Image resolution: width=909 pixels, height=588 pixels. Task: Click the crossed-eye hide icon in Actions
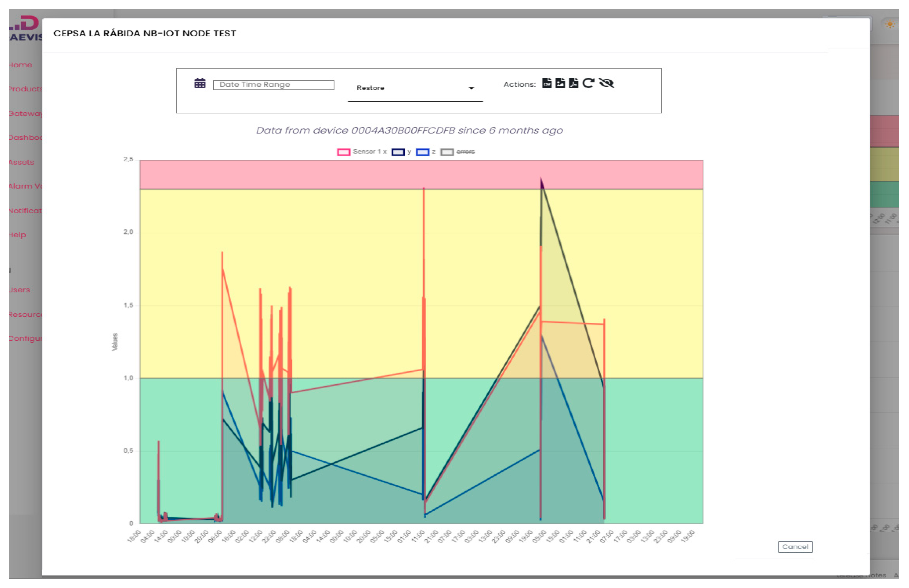tap(606, 83)
